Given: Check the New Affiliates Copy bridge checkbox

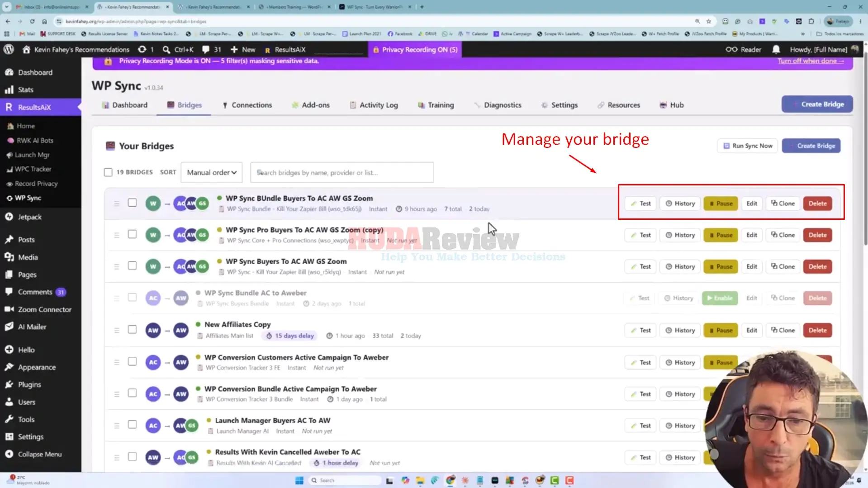Looking at the screenshot, I should coord(132,330).
